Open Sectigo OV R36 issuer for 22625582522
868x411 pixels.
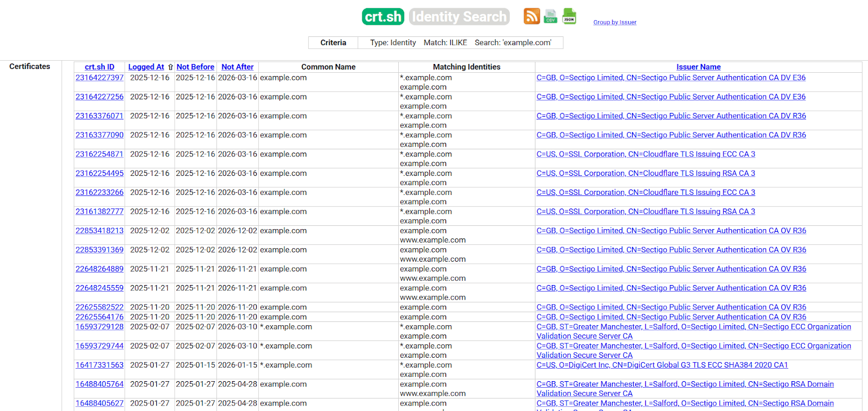pos(671,307)
